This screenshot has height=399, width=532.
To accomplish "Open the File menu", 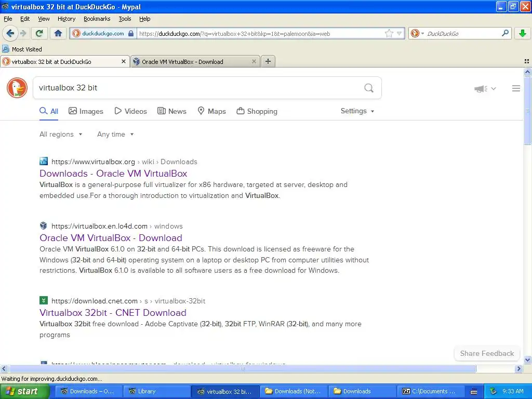I will [x=8, y=19].
